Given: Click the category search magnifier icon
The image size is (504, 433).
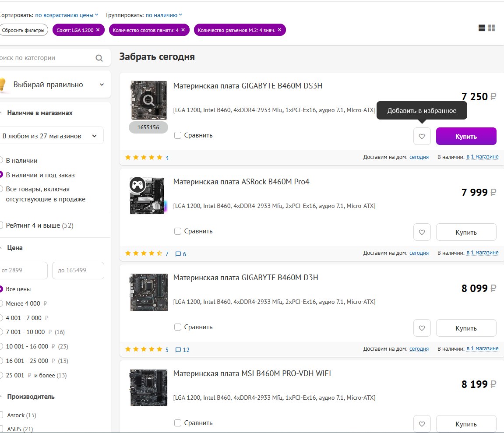Looking at the screenshot, I should [x=99, y=58].
